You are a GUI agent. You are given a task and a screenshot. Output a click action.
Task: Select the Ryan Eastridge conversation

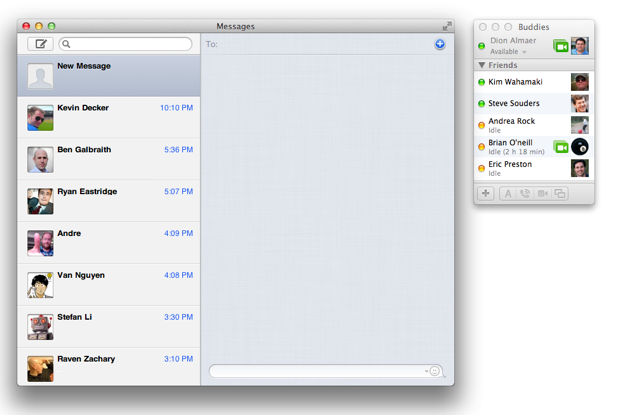click(x=109, y=201)
